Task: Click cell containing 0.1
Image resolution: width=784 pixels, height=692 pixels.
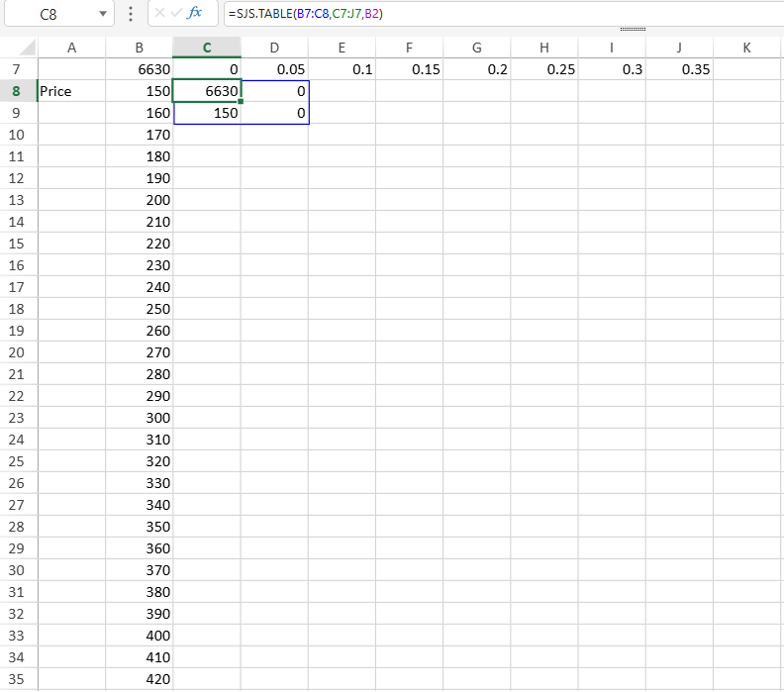Action: (x=342, y=69)
